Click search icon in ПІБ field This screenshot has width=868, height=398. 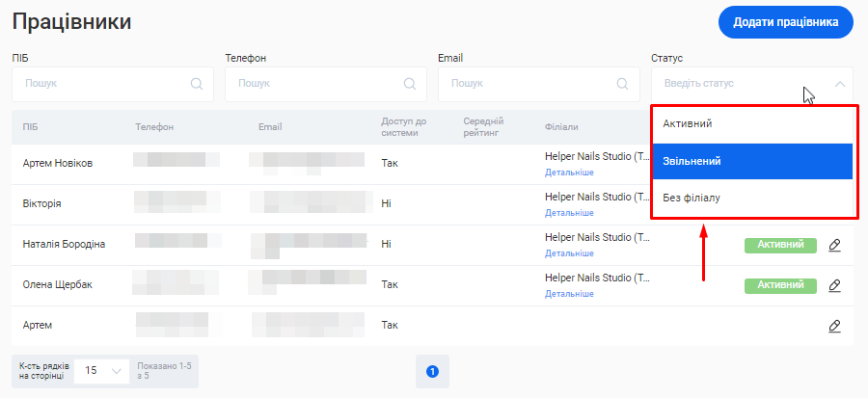tap(197, 84)
